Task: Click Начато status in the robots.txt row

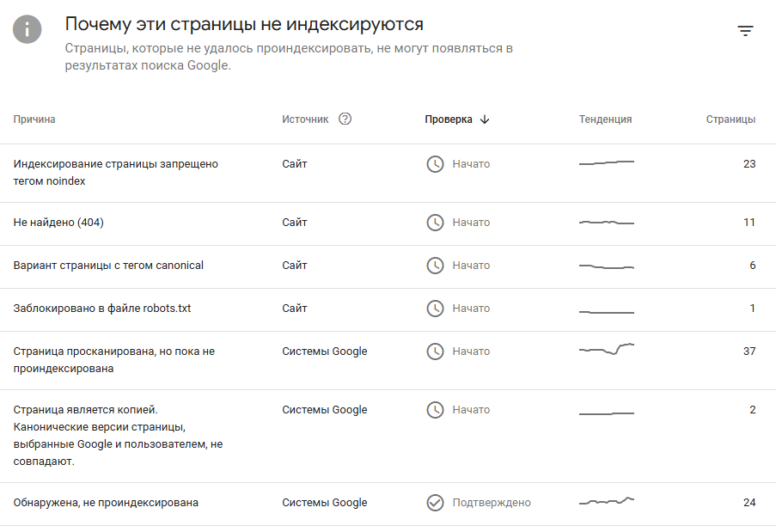Action: [x=471, y=309]
